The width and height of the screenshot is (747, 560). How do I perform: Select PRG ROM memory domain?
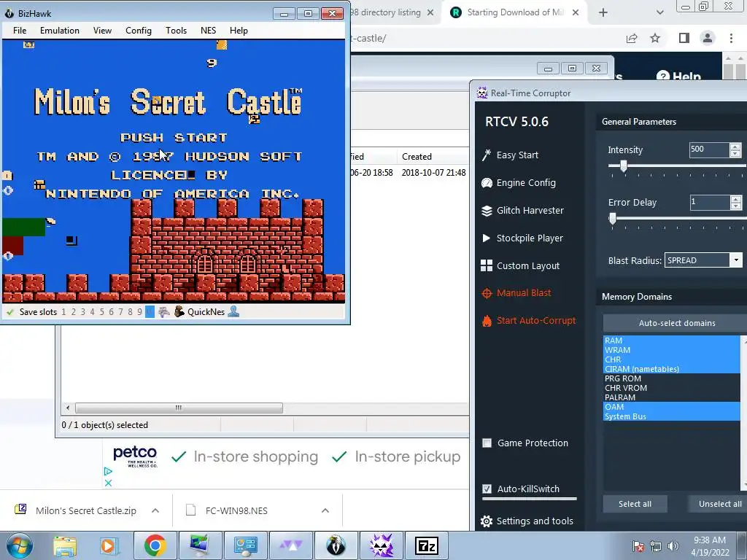[672, 378]
